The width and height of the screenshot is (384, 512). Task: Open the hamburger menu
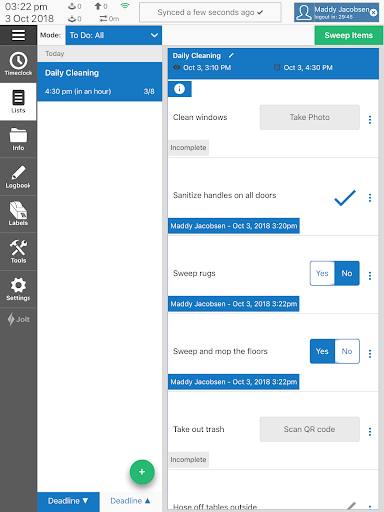[x=18, y=35]
